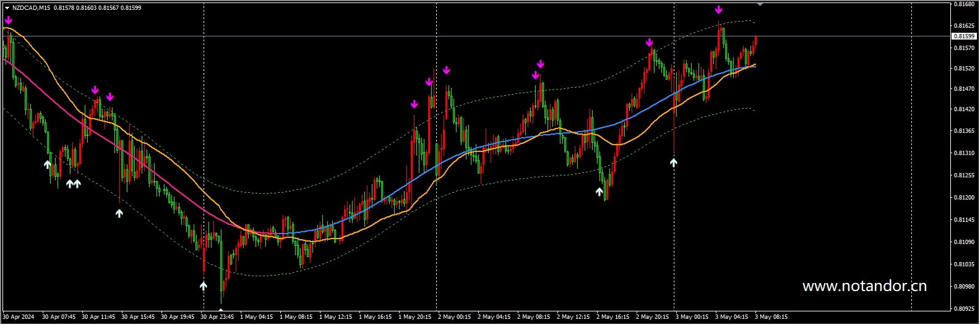
Task: Select the white buy arrow under the 30 Apr 23:45 candle
Action: [x=204, y=286]
